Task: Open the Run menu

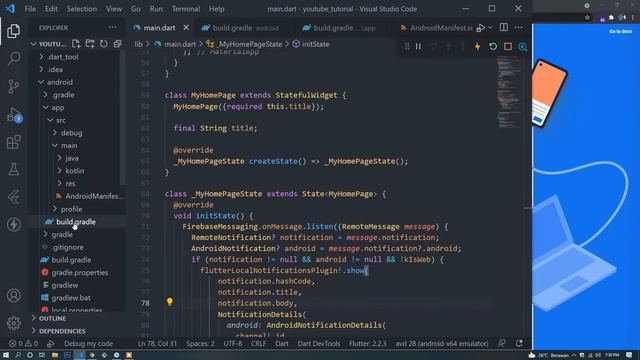Action: (156, 9)
